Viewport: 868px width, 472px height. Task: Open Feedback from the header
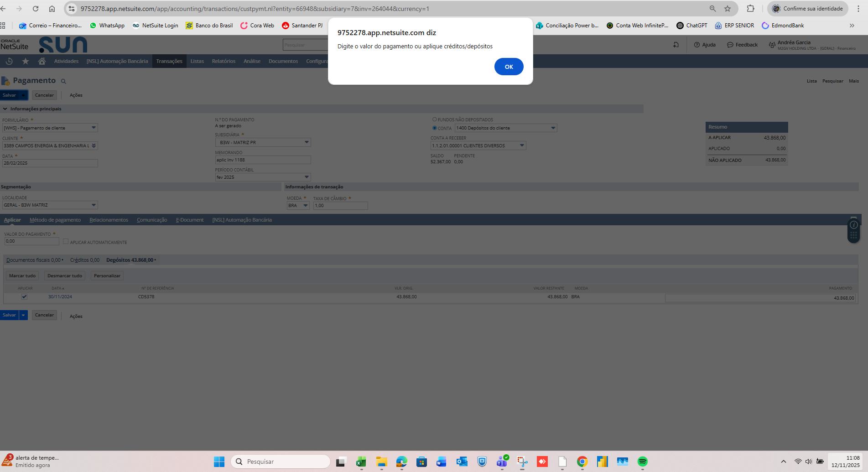point(742,45)
